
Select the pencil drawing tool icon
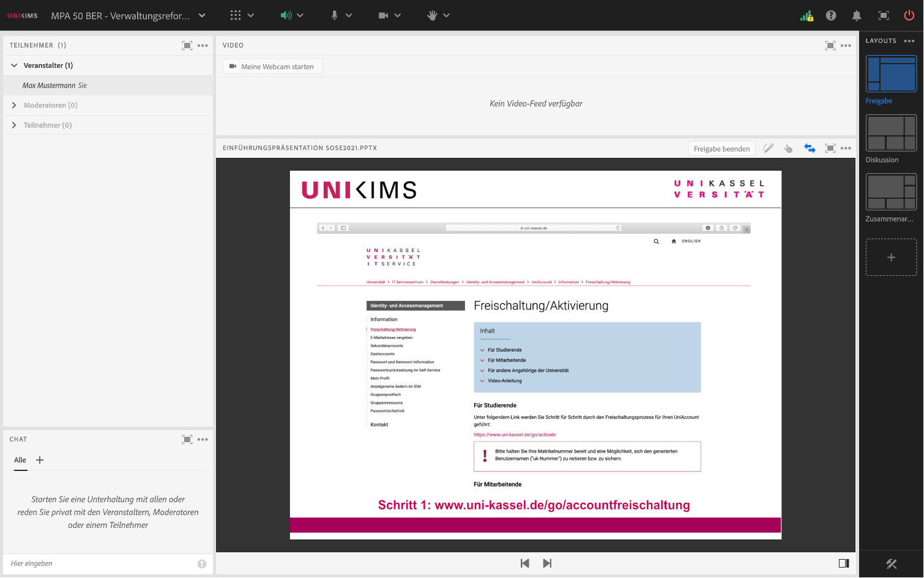pos(769,148)
